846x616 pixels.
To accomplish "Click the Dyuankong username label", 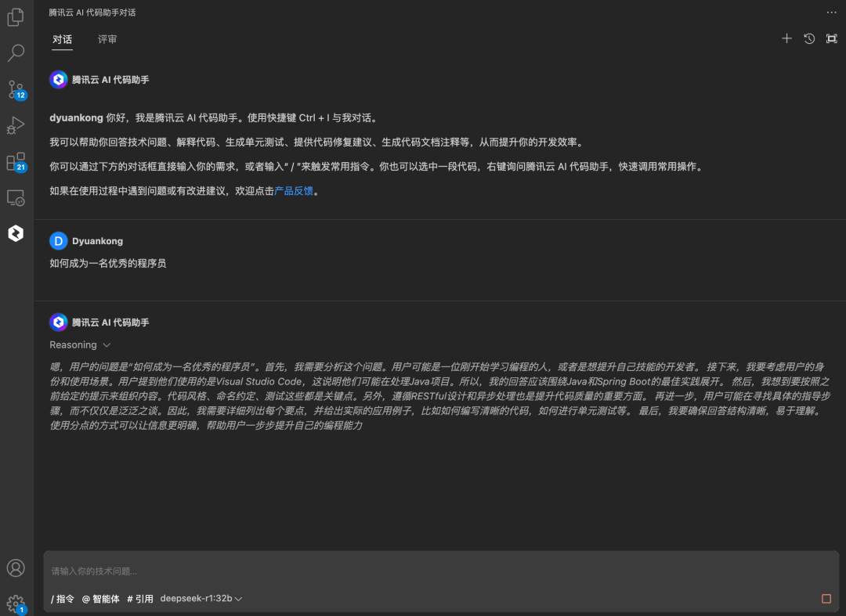I will pos(98,241).
